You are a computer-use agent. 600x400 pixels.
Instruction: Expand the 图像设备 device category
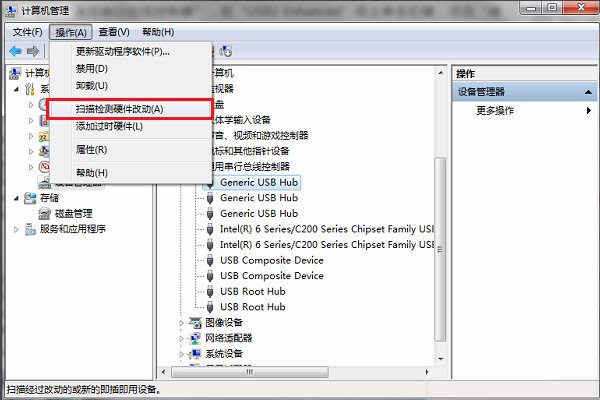coord(182,323)
